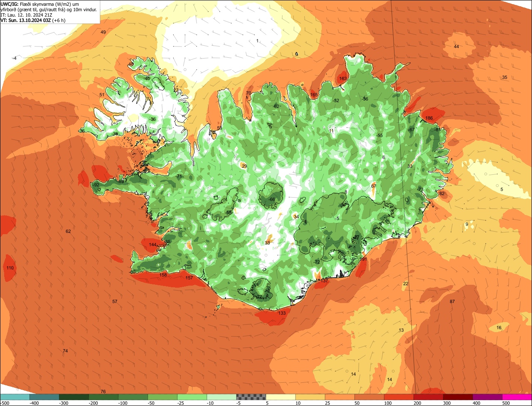Click the map value "157" off the south coast

click(190, 278)
